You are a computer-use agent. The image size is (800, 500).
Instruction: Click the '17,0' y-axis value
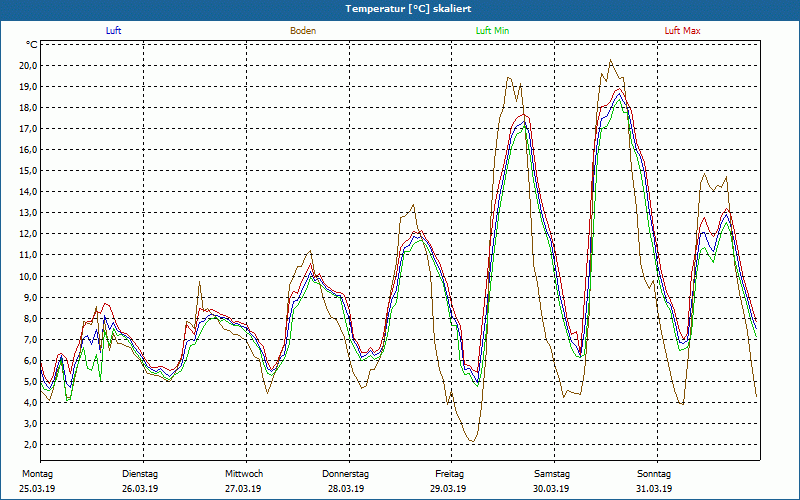click(x=28, y=129)
